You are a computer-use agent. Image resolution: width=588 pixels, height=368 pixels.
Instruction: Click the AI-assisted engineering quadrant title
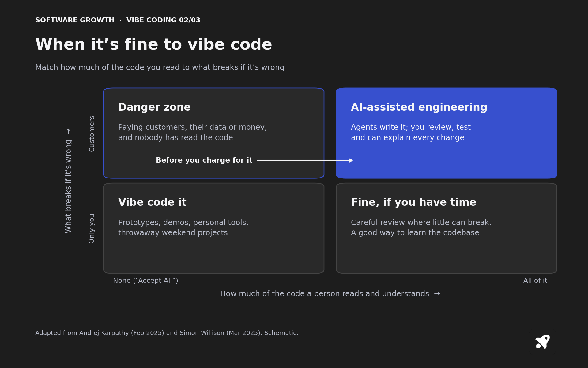pyautogui.click(x=419, y=107)
